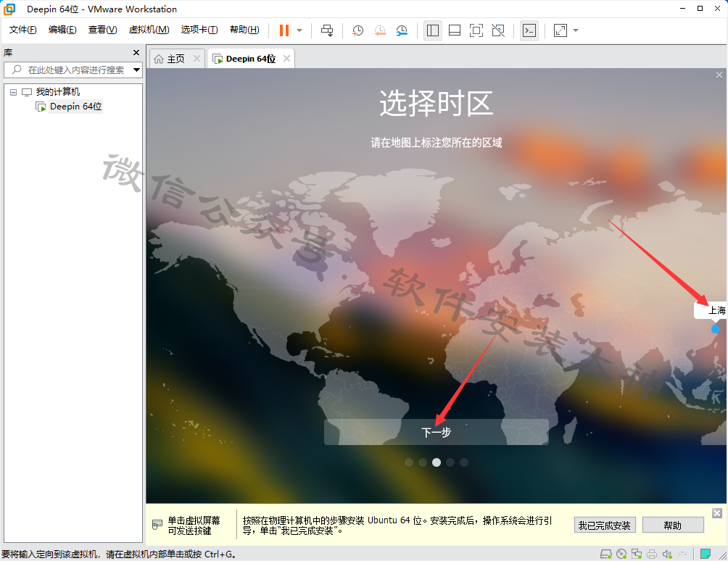The image size is (728, 561).
Task: Open the 查看(V) menu
Action: [x=103, y=30]
